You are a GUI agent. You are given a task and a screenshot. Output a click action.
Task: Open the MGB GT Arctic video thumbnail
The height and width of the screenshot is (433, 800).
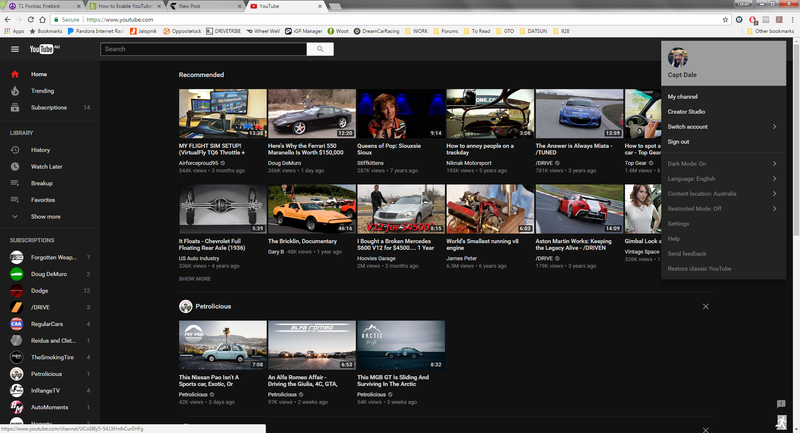(x=401, y=345)
